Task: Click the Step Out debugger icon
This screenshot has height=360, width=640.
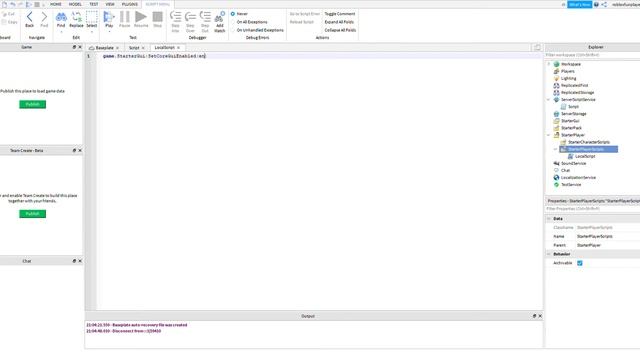Action: [205, 17]
